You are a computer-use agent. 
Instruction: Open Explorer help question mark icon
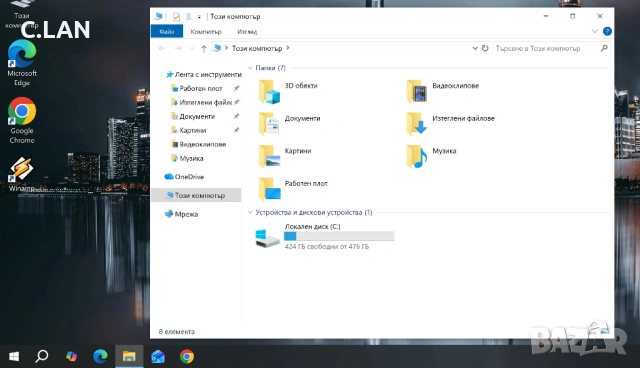pos(607,31)
